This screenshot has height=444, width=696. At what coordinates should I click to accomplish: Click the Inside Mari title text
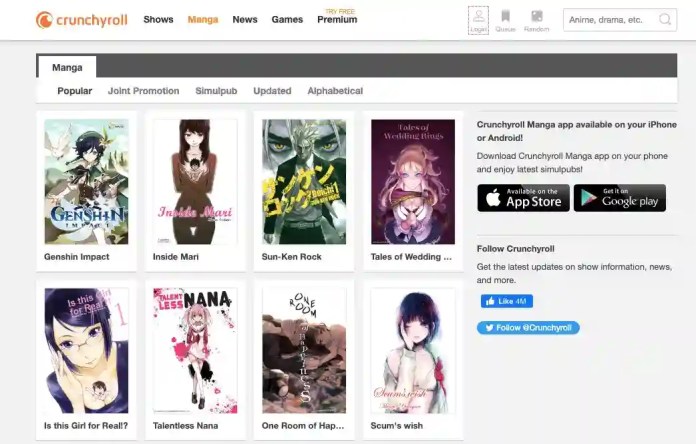pos(176,257)
